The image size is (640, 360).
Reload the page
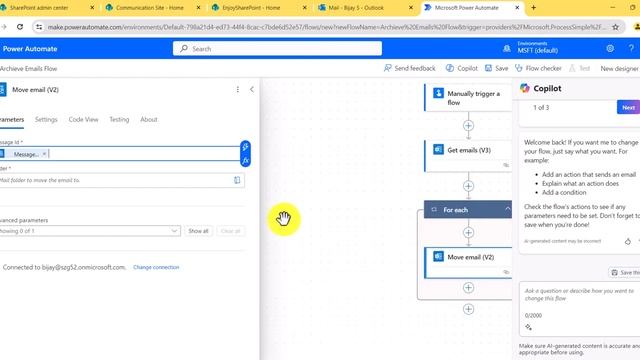(x=20, y=27)
